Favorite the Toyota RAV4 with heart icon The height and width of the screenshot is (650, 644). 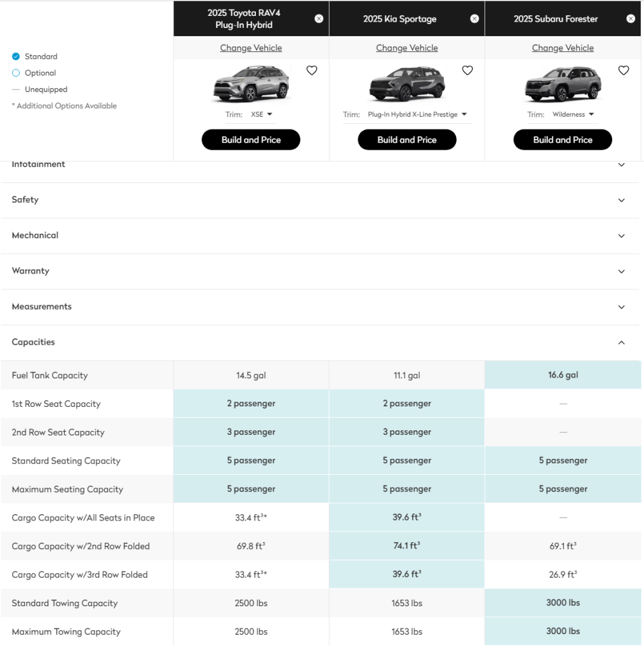312,70
